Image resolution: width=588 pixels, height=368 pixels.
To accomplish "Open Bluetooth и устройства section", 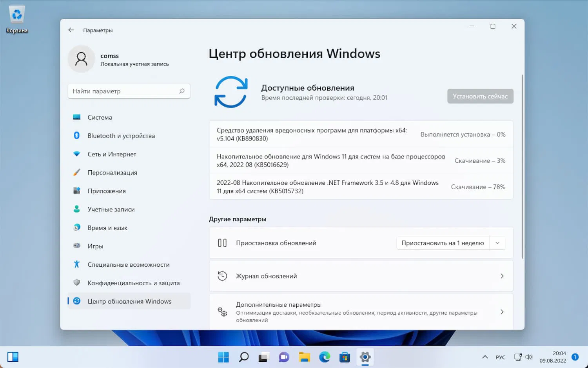I will click(x=120, y=136).
